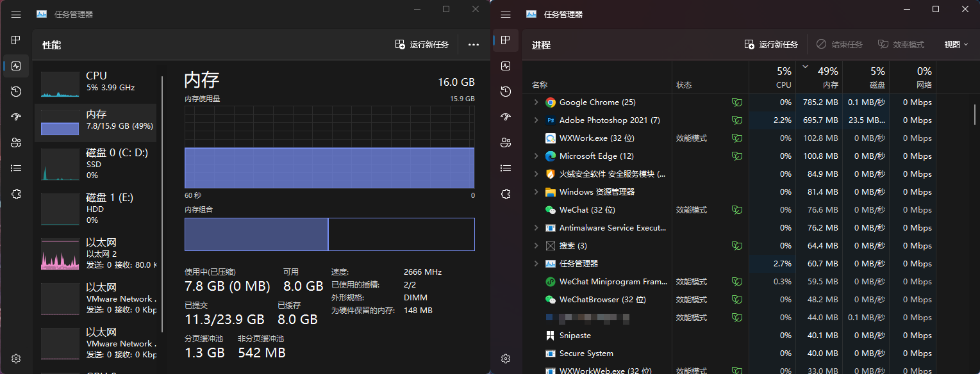Expand the Google Chrome (25) process group

pos(535,102)
